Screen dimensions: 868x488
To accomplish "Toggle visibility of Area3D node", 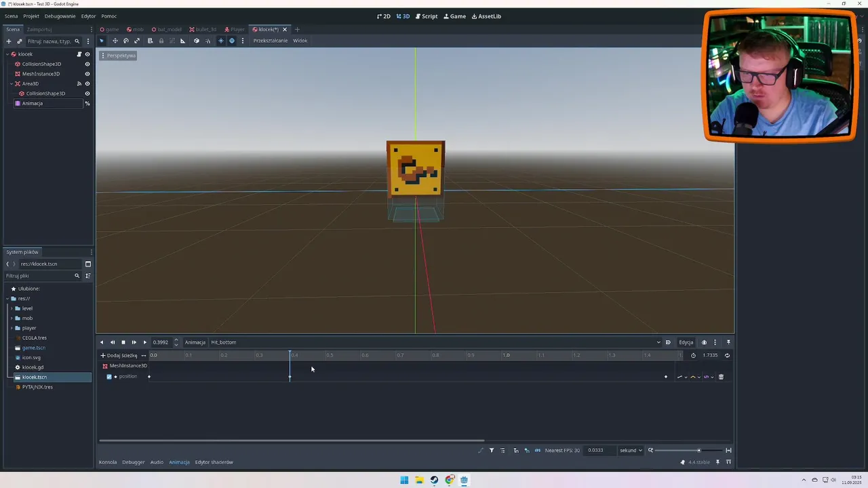I will coord(87,84).
